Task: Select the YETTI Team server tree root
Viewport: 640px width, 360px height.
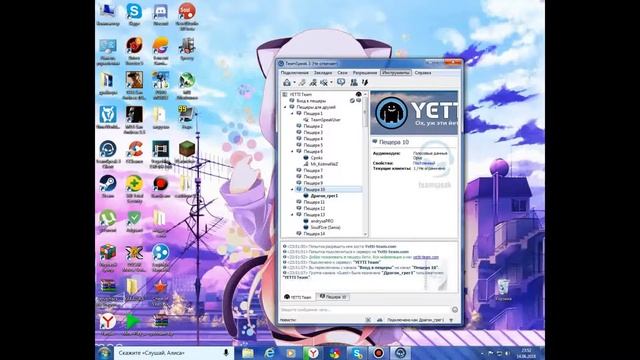Action: click(x=300, y=94)
